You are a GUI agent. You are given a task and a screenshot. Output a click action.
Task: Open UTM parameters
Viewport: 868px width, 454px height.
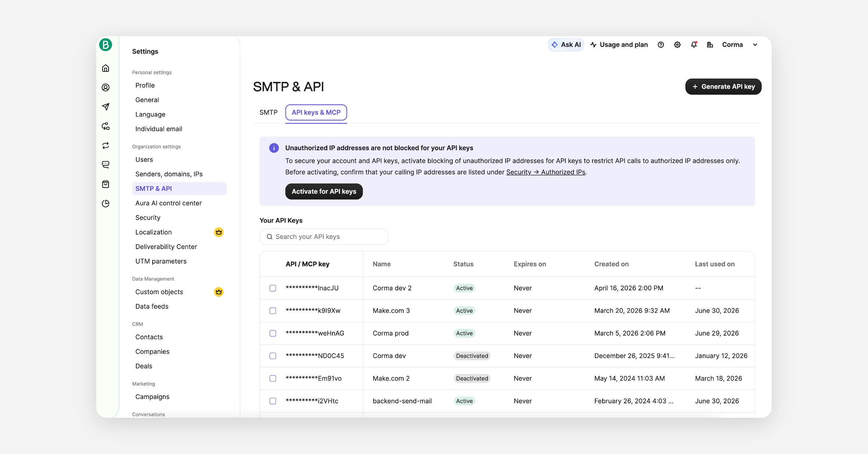pos(179,261)
